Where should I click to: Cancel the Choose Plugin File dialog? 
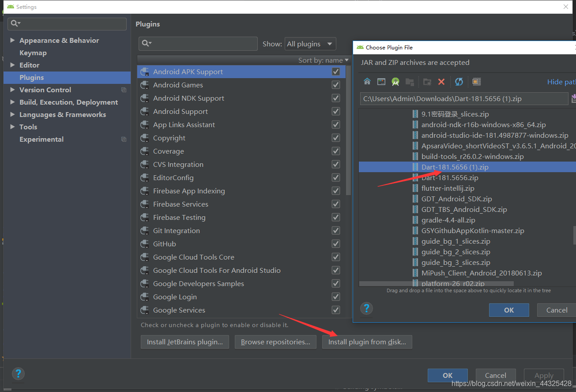point(557,310)
